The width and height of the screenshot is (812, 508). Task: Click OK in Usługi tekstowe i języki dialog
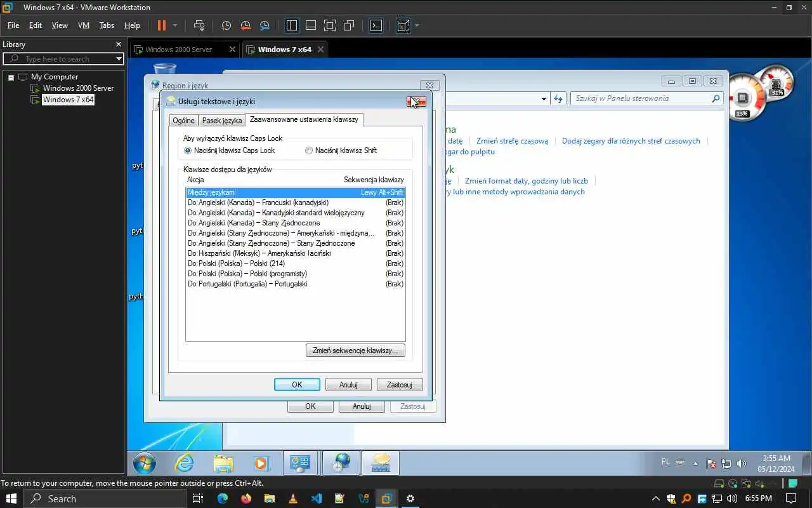(297, 385)
